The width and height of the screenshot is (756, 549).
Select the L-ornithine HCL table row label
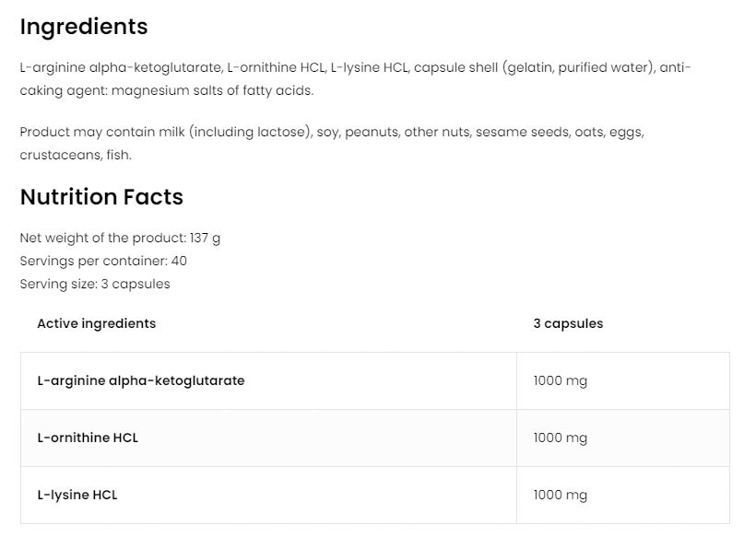88,438
